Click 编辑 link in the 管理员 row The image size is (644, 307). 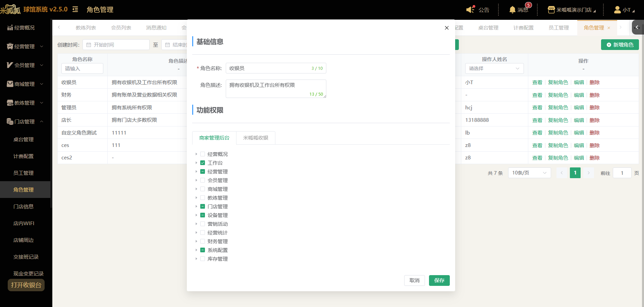pos(579,108)
